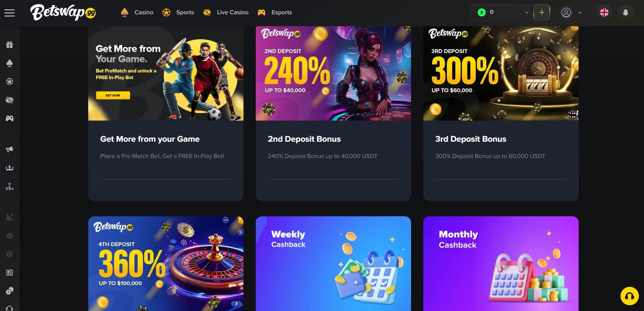This screenshot has width=644, height=311.
Task: Click the BET NOW button
Action: coord(113,95)
